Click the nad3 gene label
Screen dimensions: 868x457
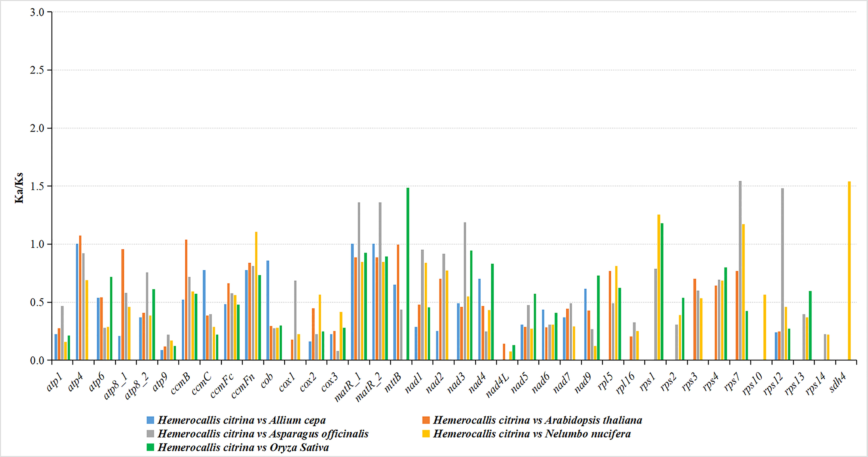[x=456, y=383]
